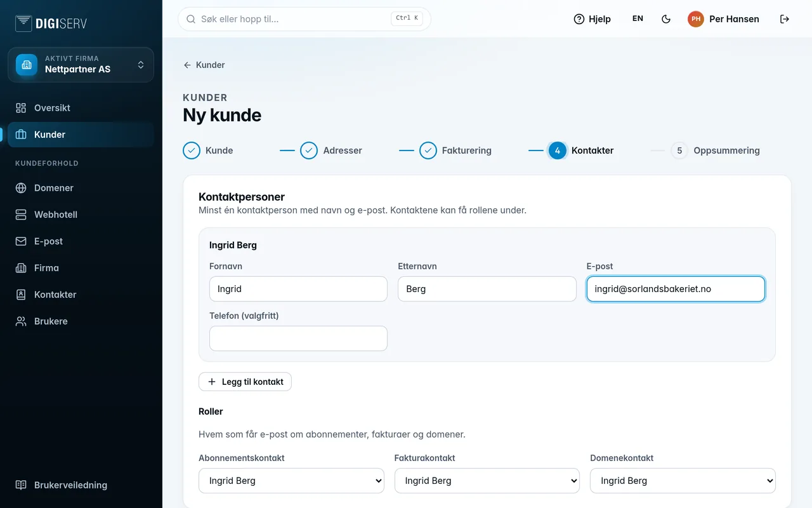Open the Abonnementskontakt dropdown
This screenshot has height=508, width=812.
(291, 481)
